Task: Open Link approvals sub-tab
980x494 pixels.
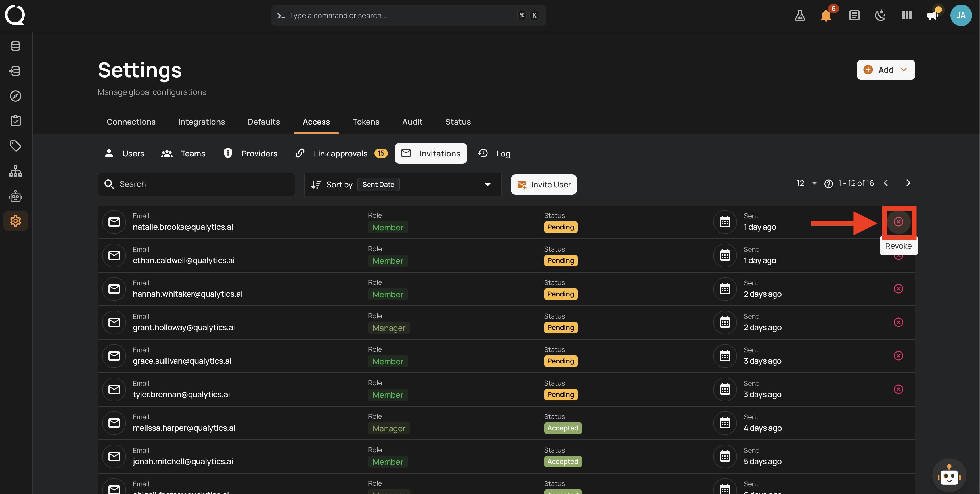Action: (x=341, y=153)
